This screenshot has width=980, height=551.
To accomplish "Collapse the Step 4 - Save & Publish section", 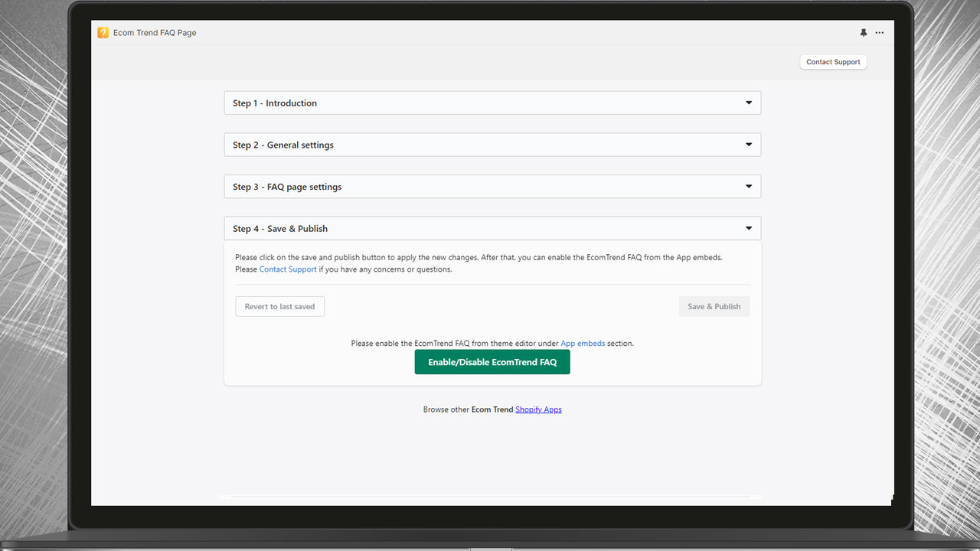I will point(492,227).
